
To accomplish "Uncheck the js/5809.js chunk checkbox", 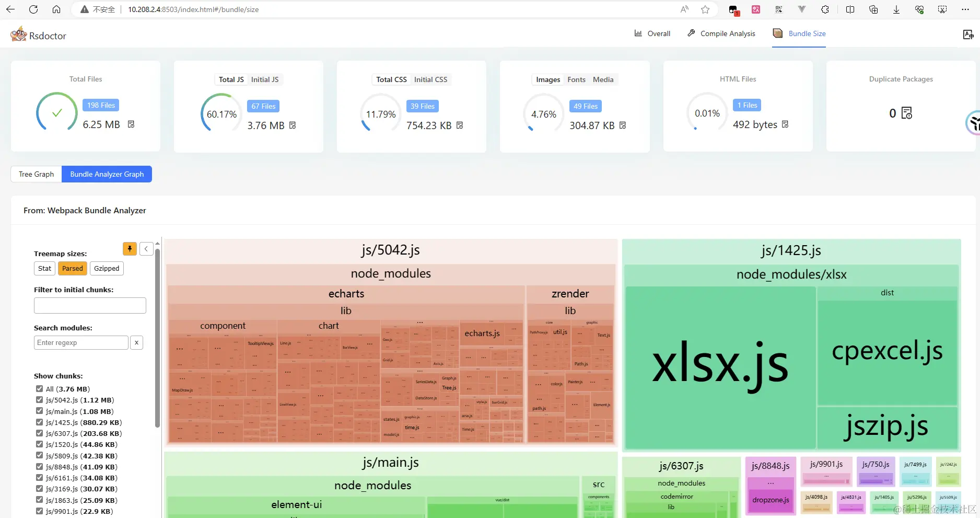I will point(39,456).
